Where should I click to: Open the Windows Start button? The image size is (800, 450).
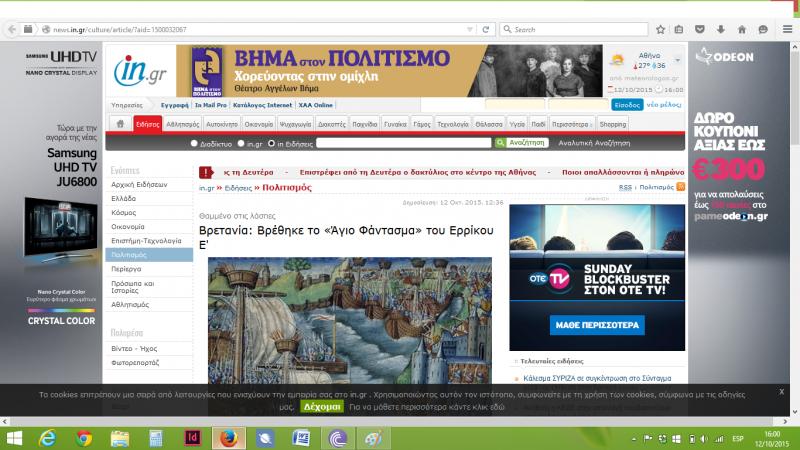point(14,438)
